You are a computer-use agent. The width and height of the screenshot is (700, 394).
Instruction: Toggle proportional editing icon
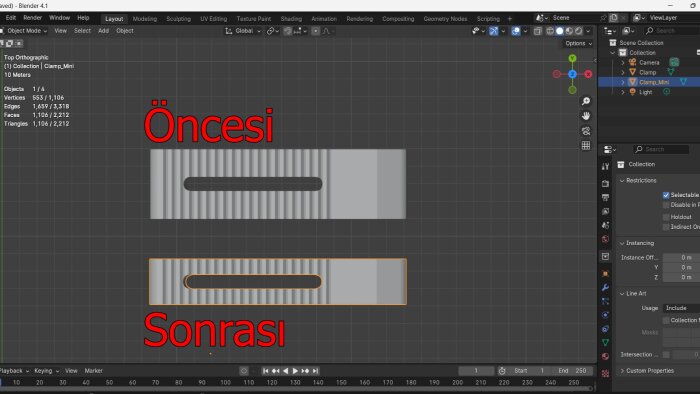point(316,31)
